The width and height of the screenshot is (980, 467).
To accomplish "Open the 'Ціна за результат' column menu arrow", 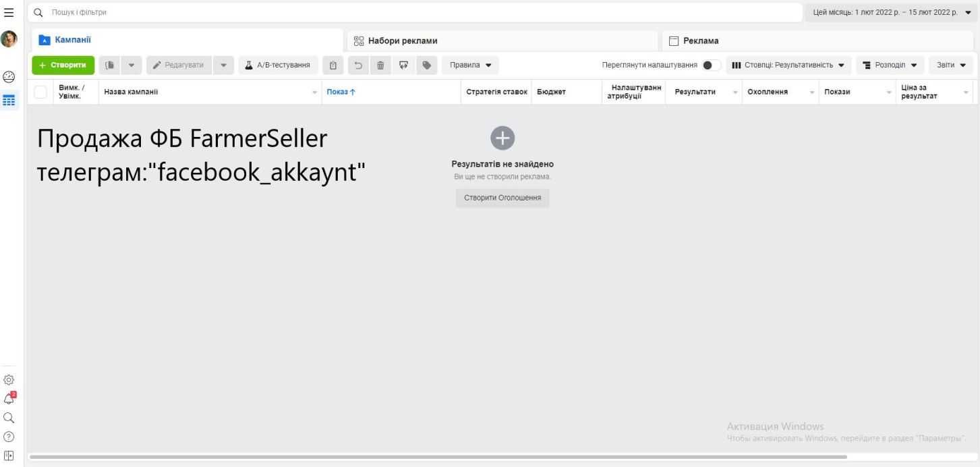I will click(x=966, y=92).
